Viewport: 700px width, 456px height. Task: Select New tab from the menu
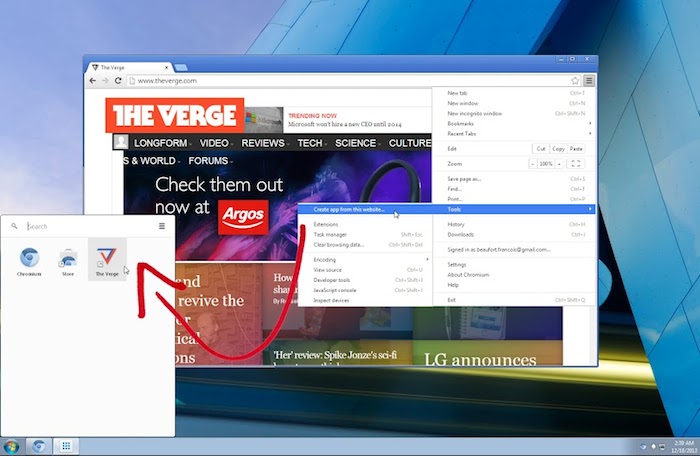(x=514, y=93)
